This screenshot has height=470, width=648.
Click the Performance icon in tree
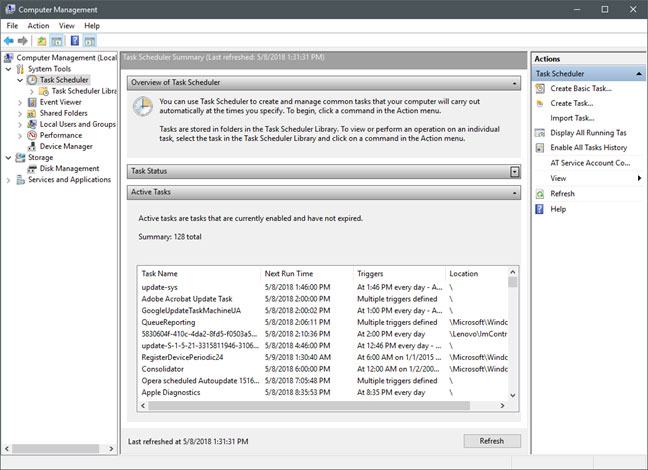[32, 135]
